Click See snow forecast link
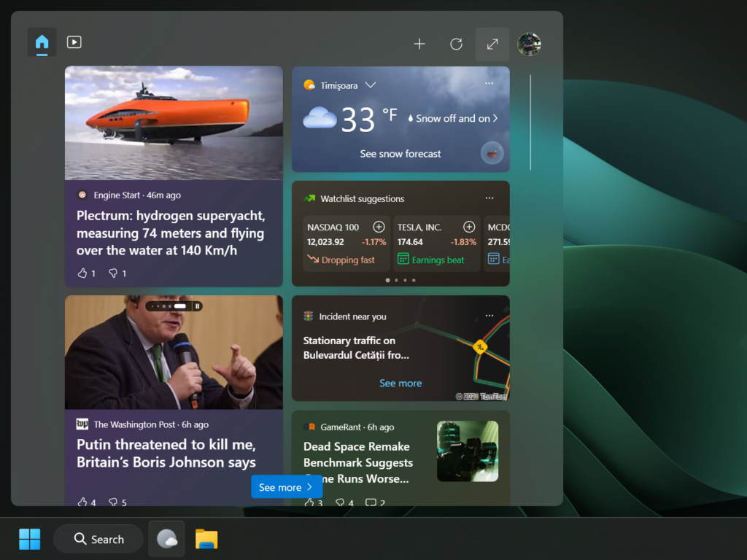This screenshot has height=560, width=747. pos(400,154)
